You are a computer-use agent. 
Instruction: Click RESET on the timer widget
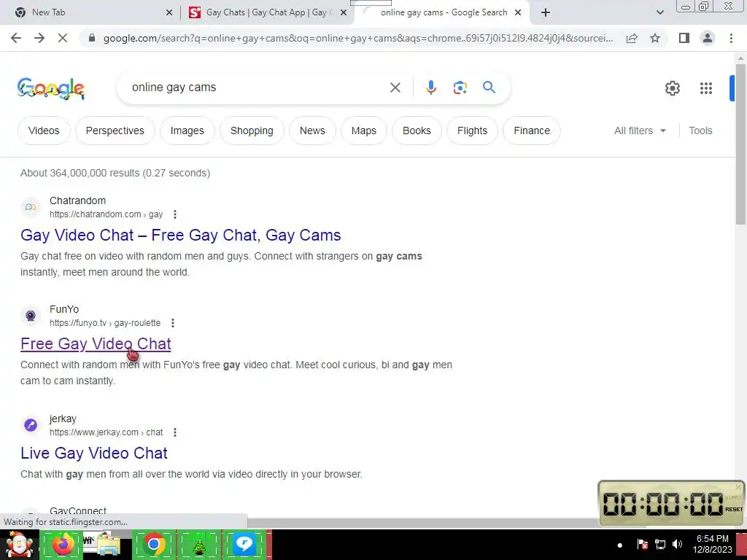point(734,510)
